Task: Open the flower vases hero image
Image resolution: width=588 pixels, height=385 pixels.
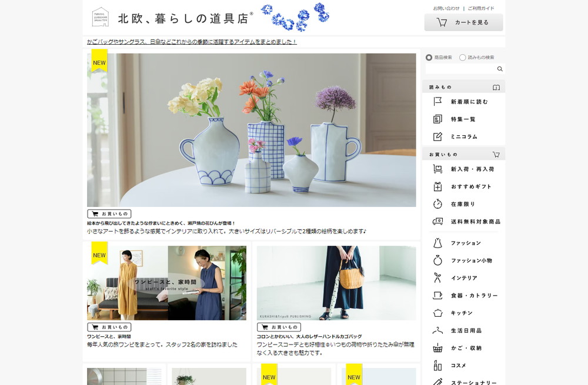Action: (x=251, y=130)
